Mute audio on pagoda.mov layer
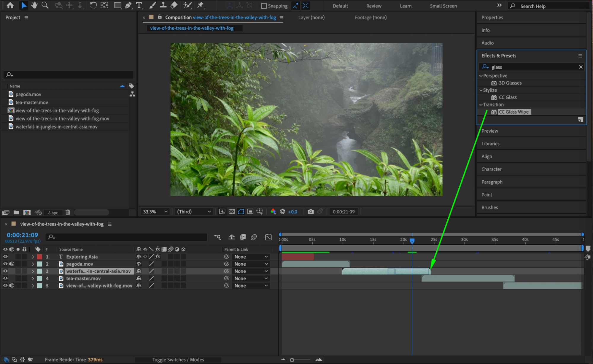Screen dimensions: 593x364 [x=12, y=264]
